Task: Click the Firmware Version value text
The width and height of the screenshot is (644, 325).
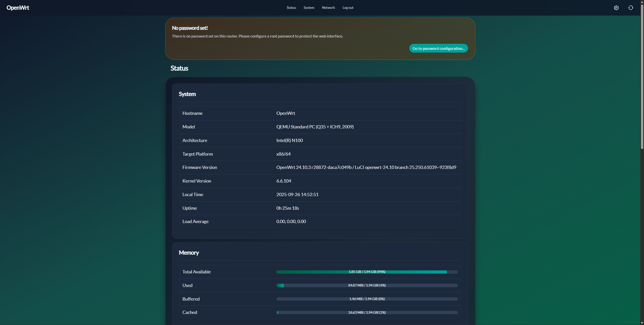Action: [366, 167]
